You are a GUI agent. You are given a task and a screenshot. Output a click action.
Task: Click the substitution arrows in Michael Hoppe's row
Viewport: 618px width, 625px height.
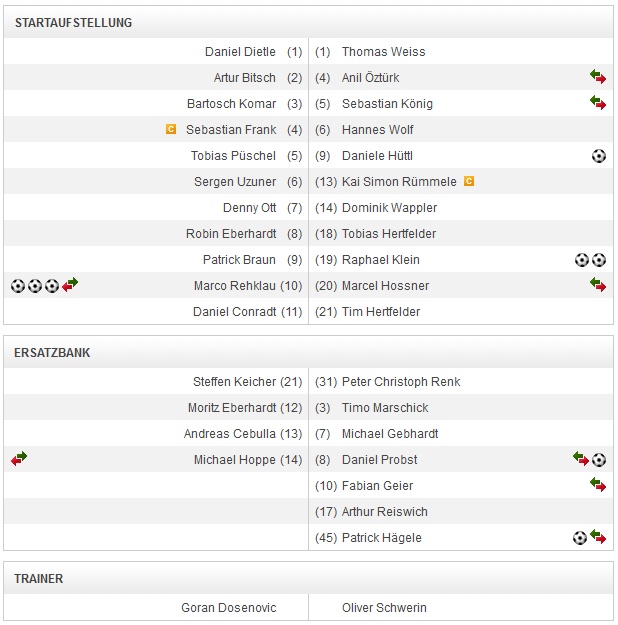point(19,460)
